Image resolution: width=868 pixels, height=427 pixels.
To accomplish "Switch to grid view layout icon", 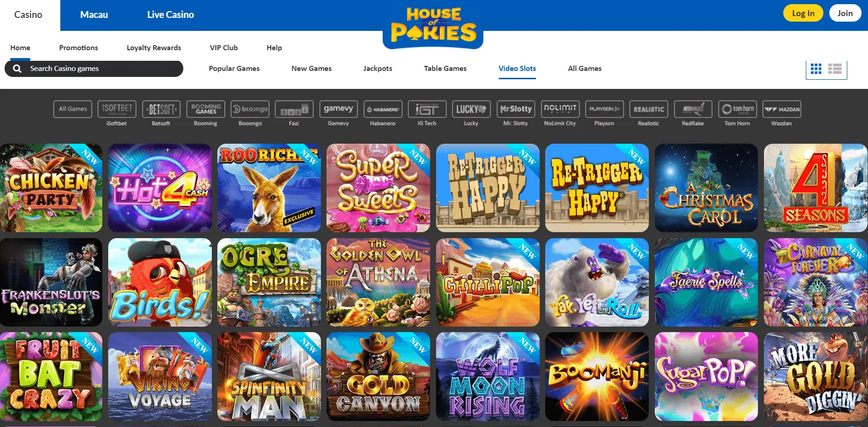I will pos(816,69).
